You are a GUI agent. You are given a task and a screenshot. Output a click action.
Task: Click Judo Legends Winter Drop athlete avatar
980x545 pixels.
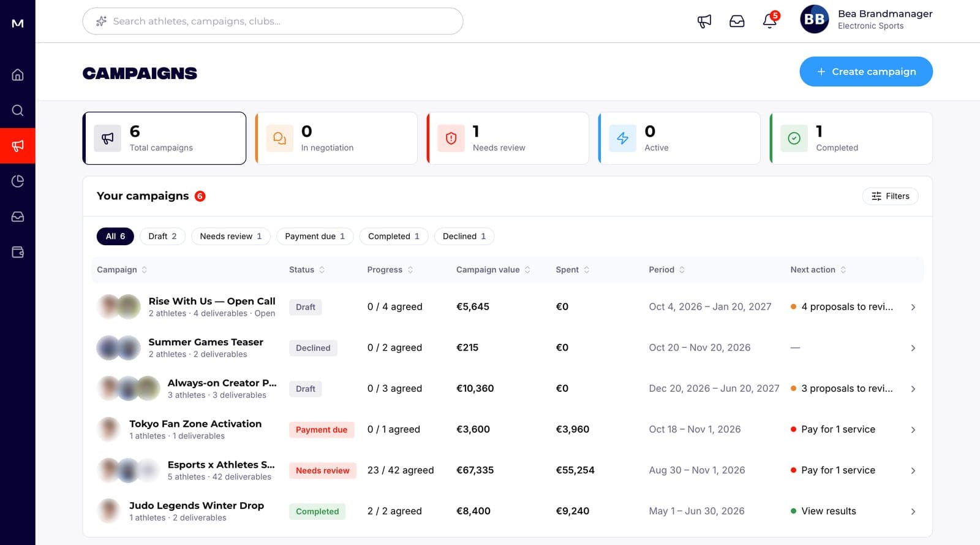point(109,511)
